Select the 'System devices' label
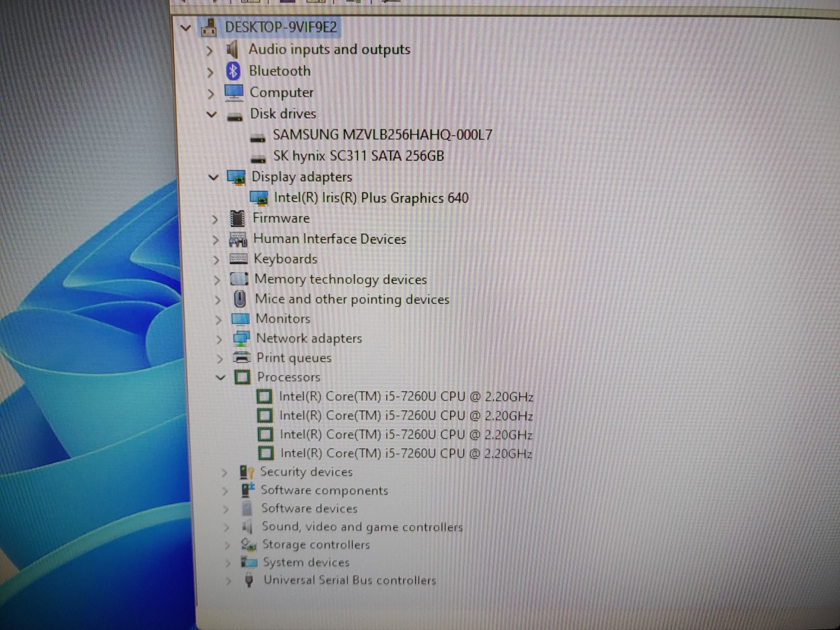Viewport: 840px width, 630px height. [x=306, y=562]
